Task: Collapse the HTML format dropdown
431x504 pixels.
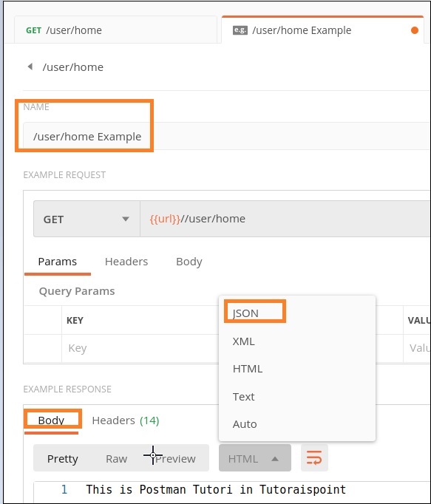Action: point(255,458)
